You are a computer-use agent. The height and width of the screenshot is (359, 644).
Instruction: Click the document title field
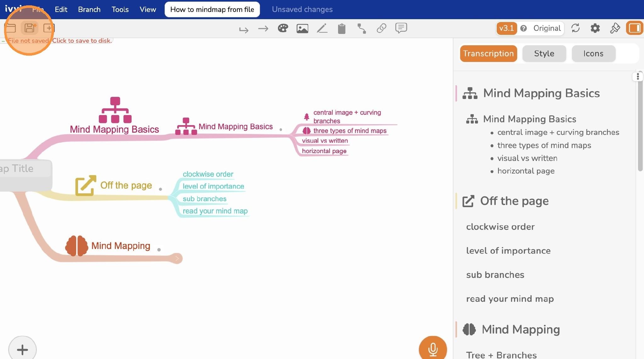click(x=212, y=9)
